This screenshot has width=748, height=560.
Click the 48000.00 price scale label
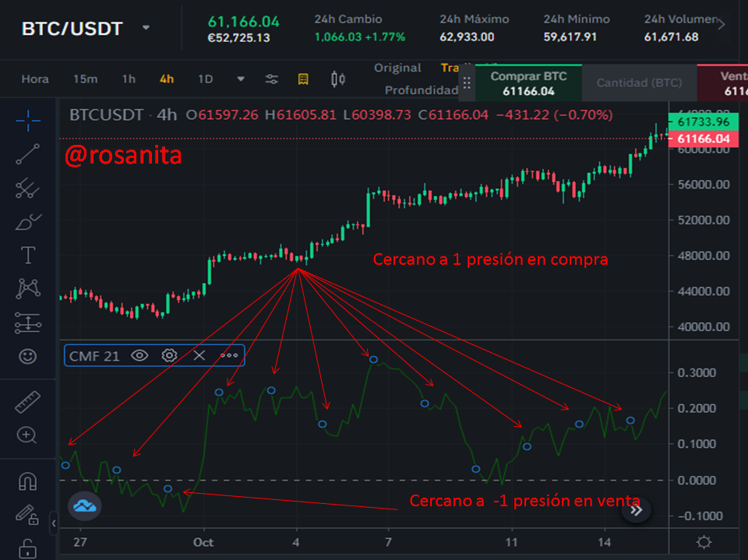(x=704, y=255)
